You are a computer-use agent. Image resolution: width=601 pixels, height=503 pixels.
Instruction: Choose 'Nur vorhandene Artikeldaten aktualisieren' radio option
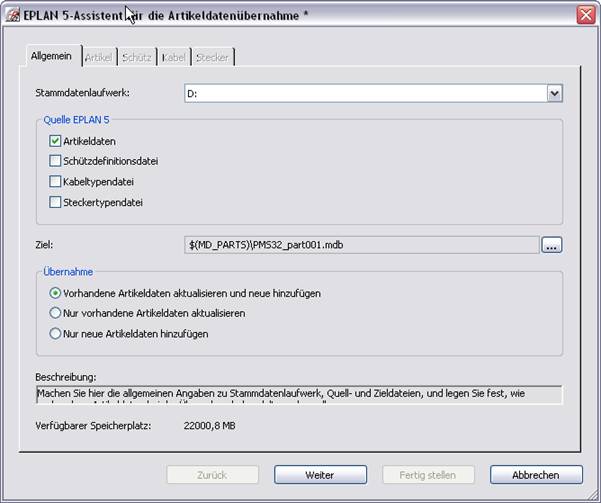tap(55, 313)
